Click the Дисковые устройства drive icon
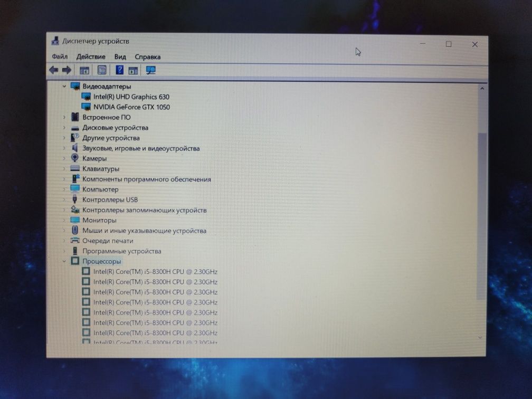The image size is (532, 399). click(75, 128)
